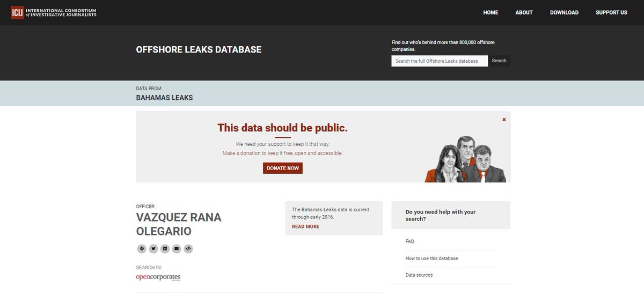This screenshot has width=644, height=294.
Task: Open the Data sources link
Action: click(419, 275)
